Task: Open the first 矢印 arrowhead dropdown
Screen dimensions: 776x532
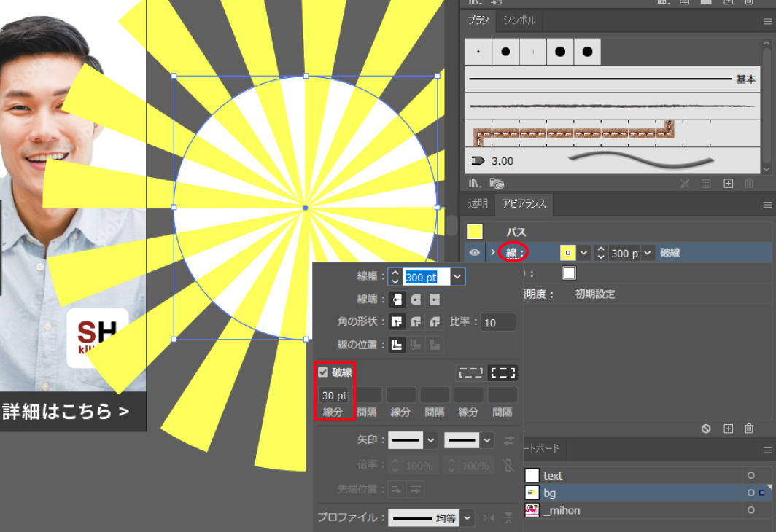Action: point(430,440)
